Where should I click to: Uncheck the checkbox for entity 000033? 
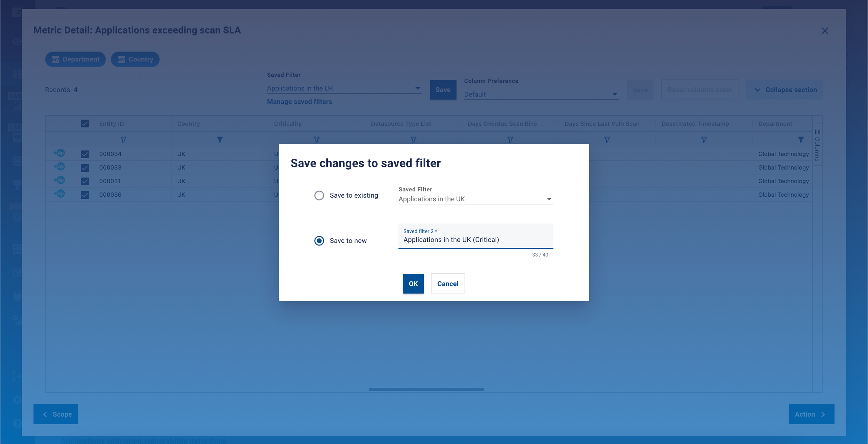[x=85, y=167]
